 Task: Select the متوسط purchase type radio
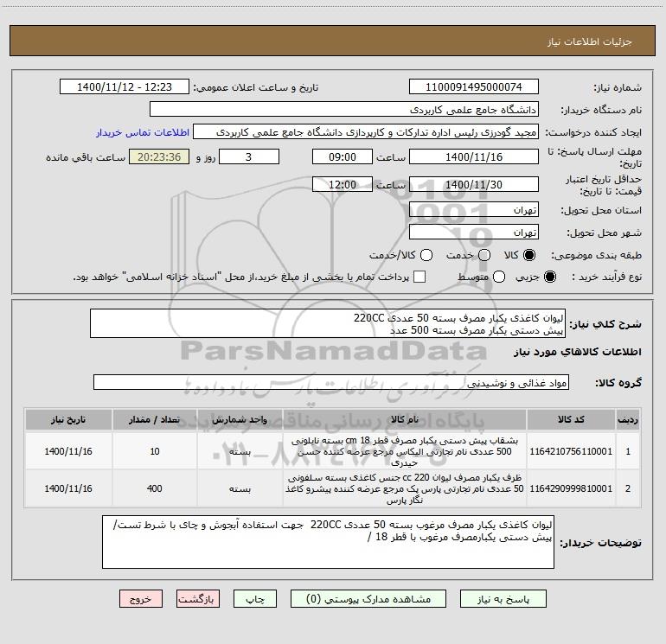pos(499,277)
